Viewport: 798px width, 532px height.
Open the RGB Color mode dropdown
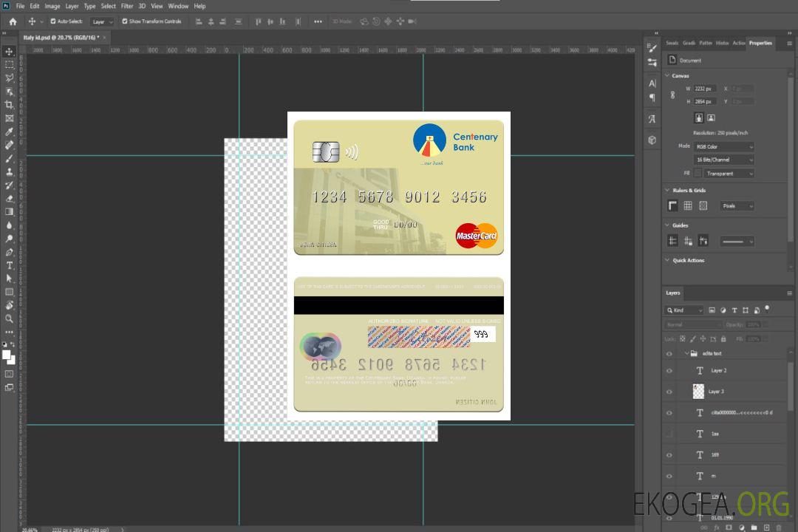[x=724, y=146]
